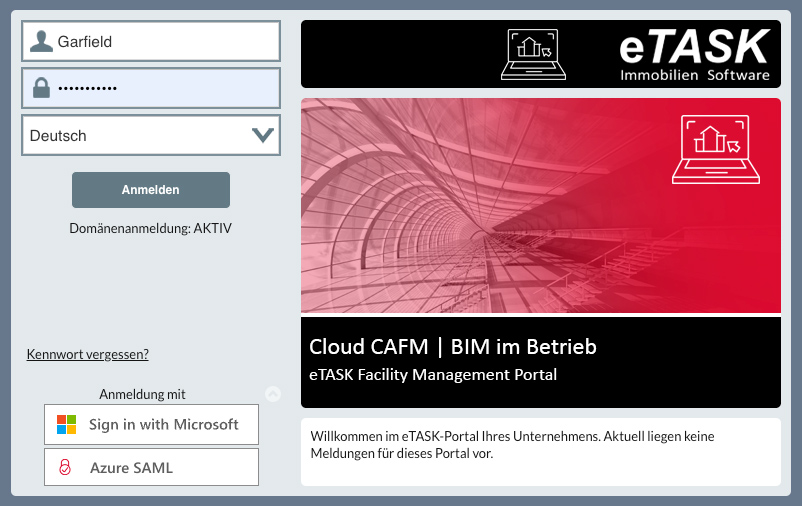
Task: Click the Cloud CAFM | BIM im Betrieb heading
Action: click(x=453, y=347)
